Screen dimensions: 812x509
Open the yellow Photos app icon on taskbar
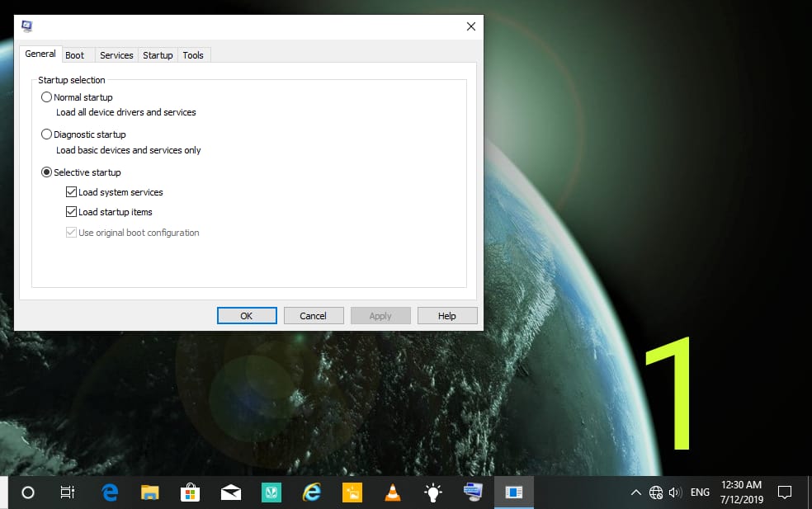coord(352,493)
